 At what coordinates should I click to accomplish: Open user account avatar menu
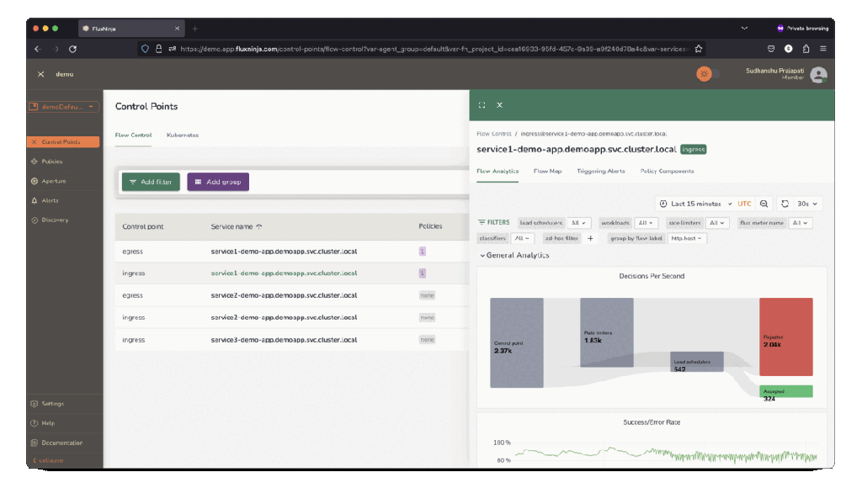818,74
